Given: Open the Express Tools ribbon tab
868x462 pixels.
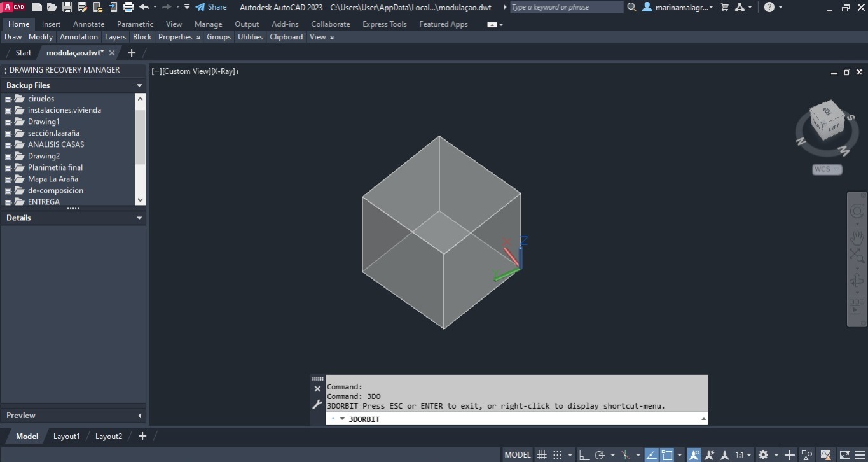Looking at the screenshot, I should click(x=385, y=24).
